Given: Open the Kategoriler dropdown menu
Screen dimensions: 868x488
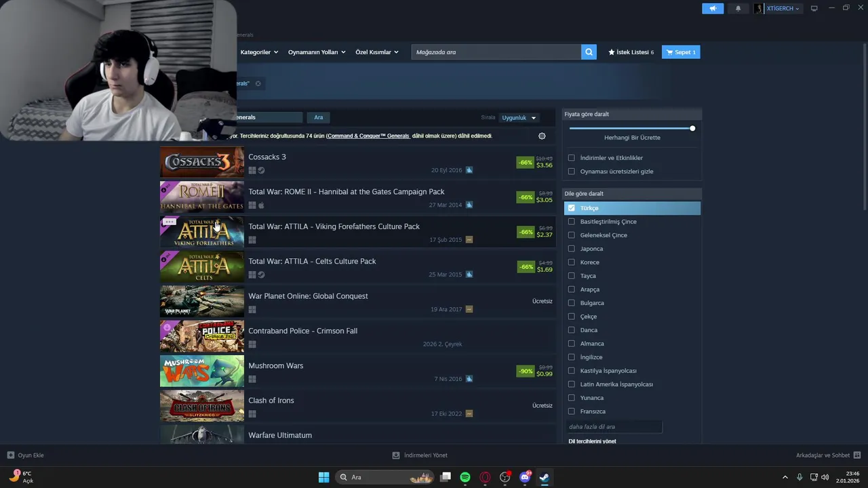Looking at the screenshot, I should pyautogui.click(x=259, y=52).
